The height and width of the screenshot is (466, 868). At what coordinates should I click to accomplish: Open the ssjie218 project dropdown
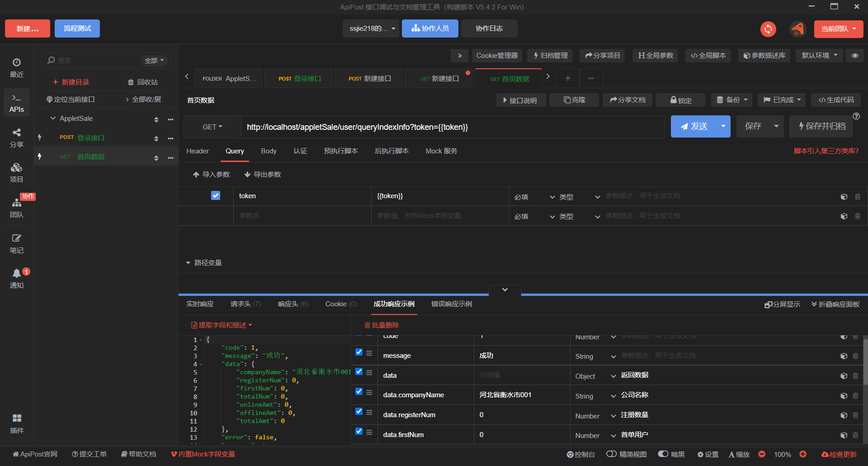(x=372, y=29)
